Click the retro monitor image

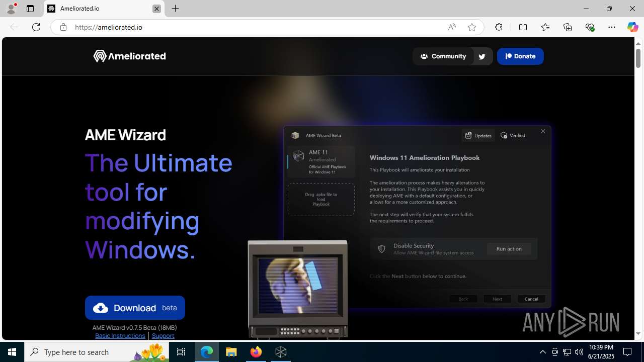click(298, 289)
